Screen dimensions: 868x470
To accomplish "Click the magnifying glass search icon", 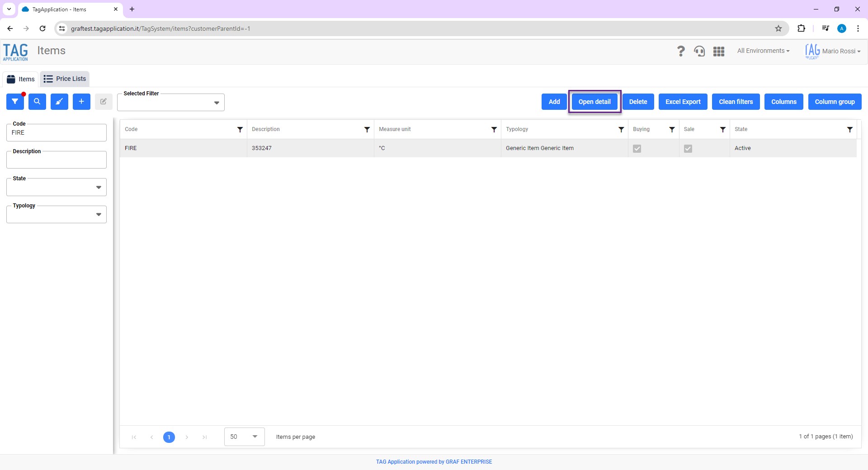I will tap(37, 102).
